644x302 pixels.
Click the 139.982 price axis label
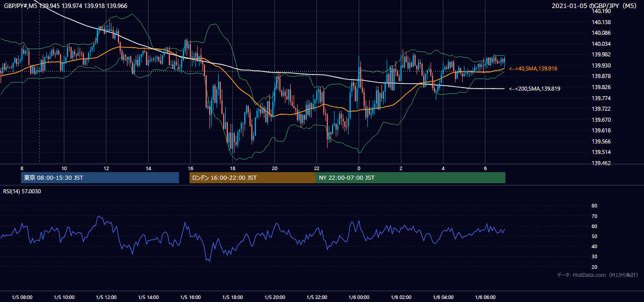click(x=602, y=55)
